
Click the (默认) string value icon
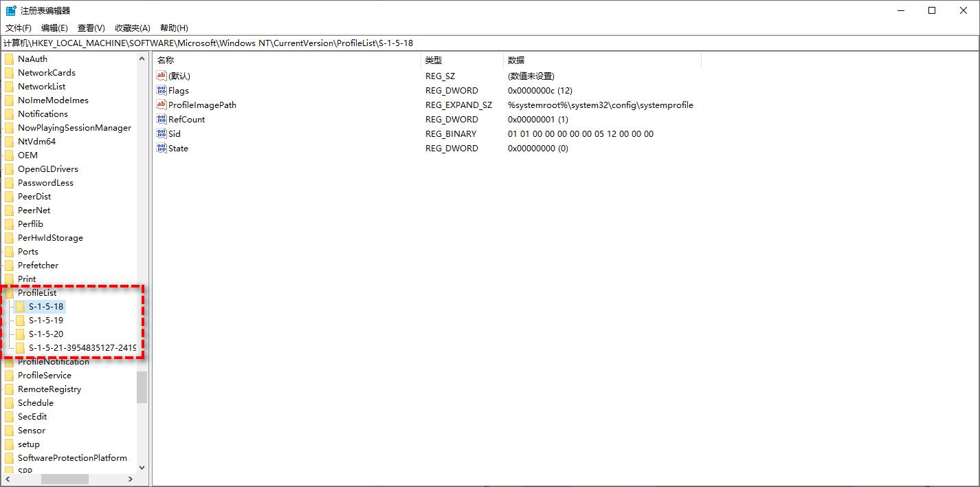point(162,76)
